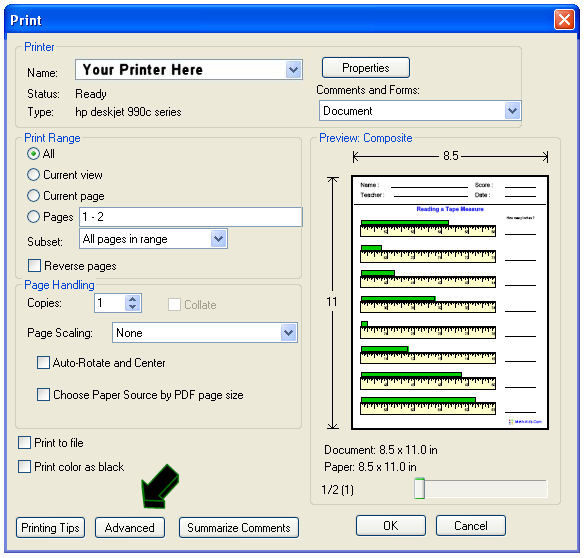Image resolution: width=584 pixels, height=558 pixels.
Task: Decrease copies with the down stepper arrow
Action: coord(133,307)
